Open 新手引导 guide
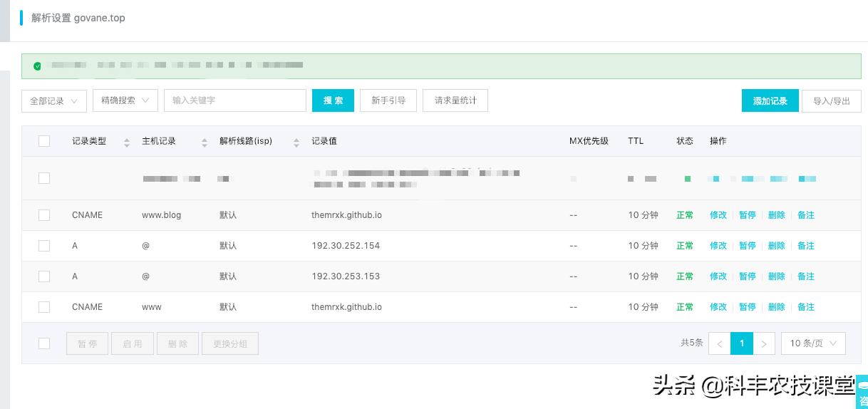 [x=388, y=100]
